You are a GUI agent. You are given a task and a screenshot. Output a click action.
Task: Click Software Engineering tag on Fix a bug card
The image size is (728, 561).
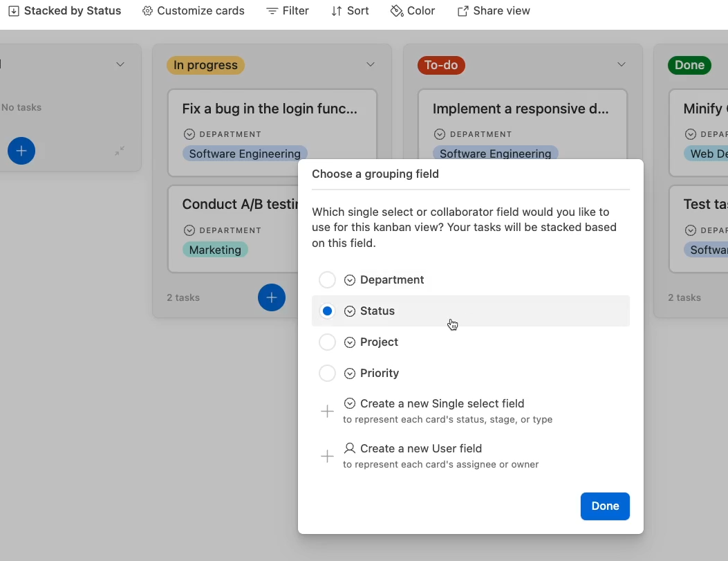pyautogui.click(x=245, y=154)
